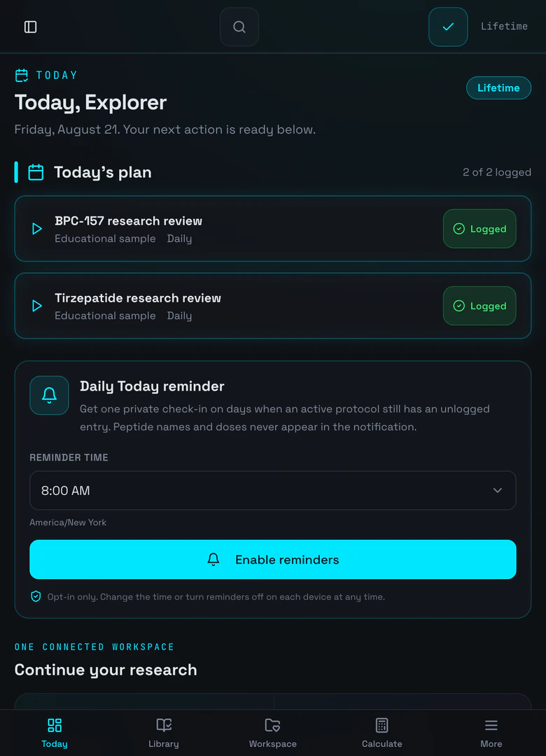546x756 pixels.
Task: Enable reminders with the cyan button
Action: click(x=273, y=559)
